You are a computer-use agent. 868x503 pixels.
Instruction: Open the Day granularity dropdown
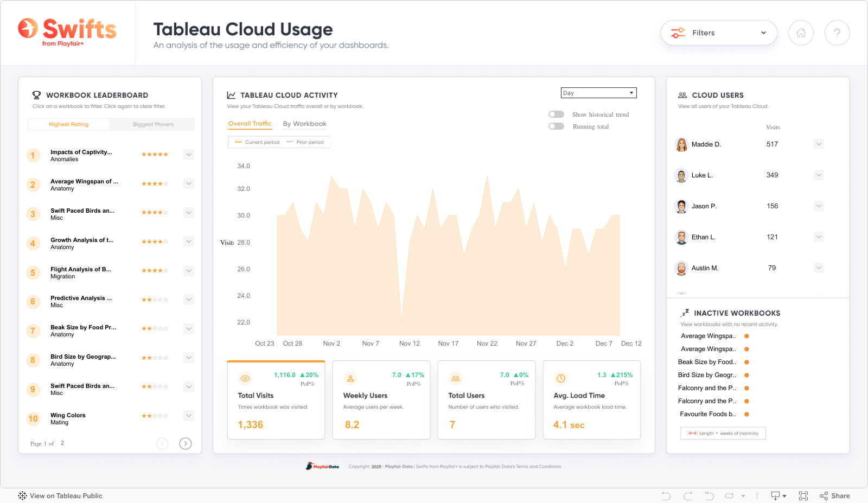(x=598, y=93)
